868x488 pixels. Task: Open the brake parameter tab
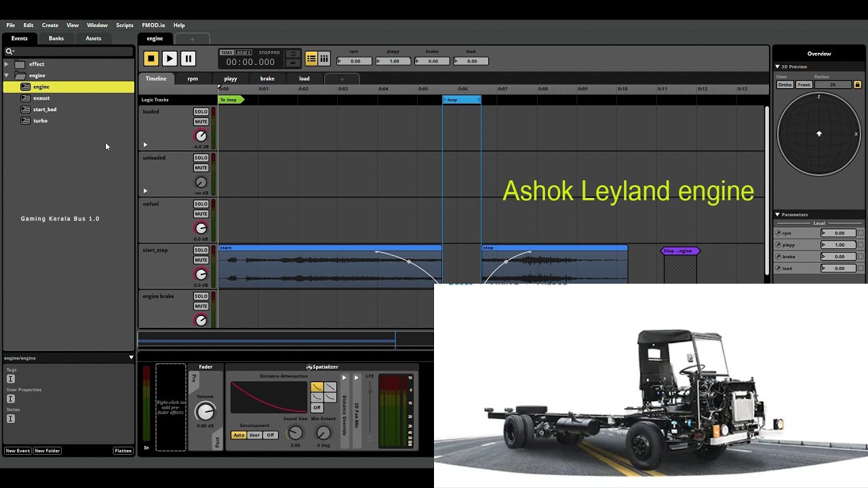(x=267, y=79)
